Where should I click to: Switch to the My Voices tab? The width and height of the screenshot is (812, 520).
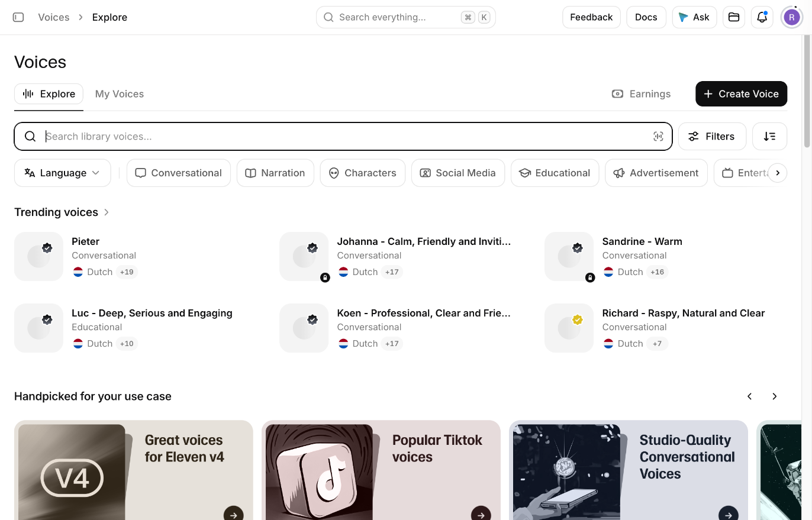click(120, 94)
